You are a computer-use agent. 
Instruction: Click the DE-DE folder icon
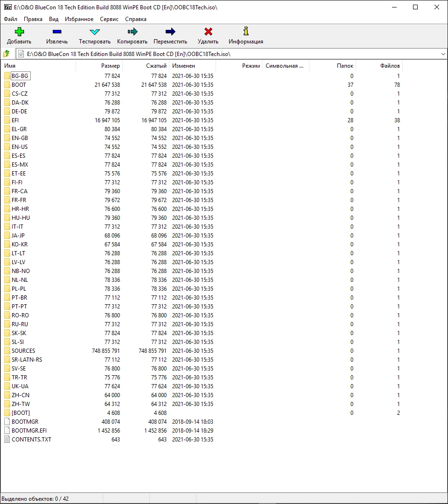coord(7,111)
